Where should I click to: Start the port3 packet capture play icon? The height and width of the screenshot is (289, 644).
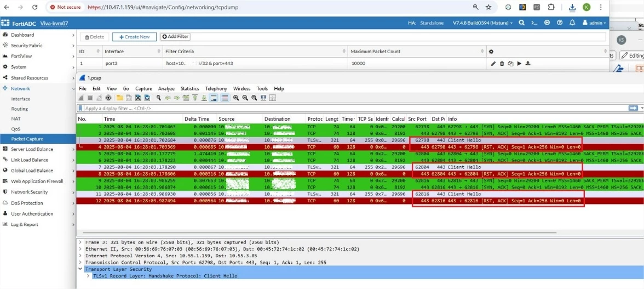pos(519,64)
